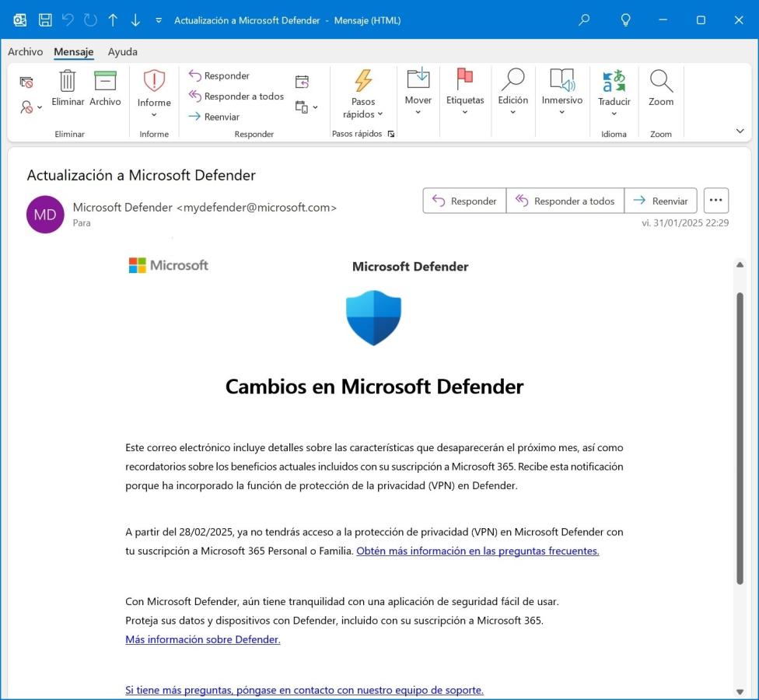Go to next item with down arrow
The width and height of the screenshot is (759, 700).
click(135, 20)
